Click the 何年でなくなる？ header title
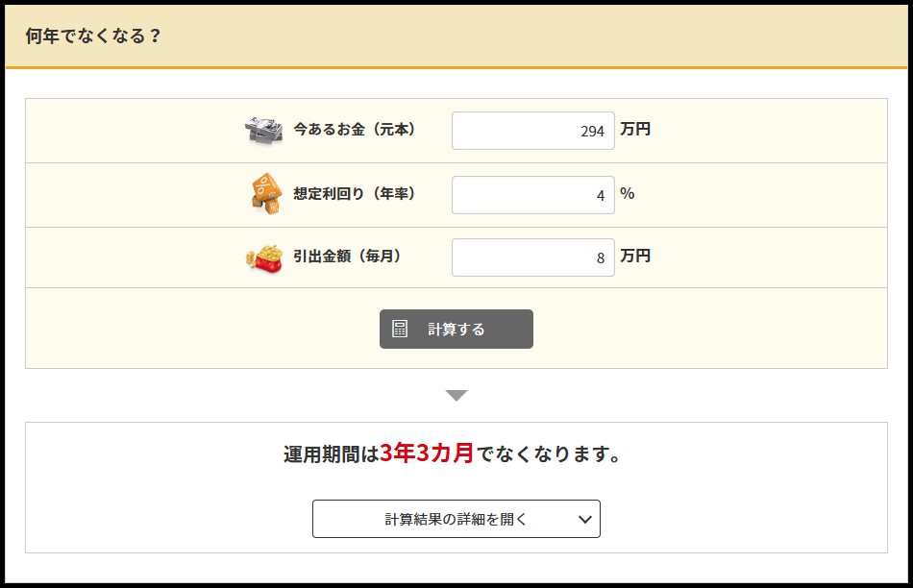Image resolution: width=913 pixels, height=588 pixels. pyautogui.click(x=93, y=37)
